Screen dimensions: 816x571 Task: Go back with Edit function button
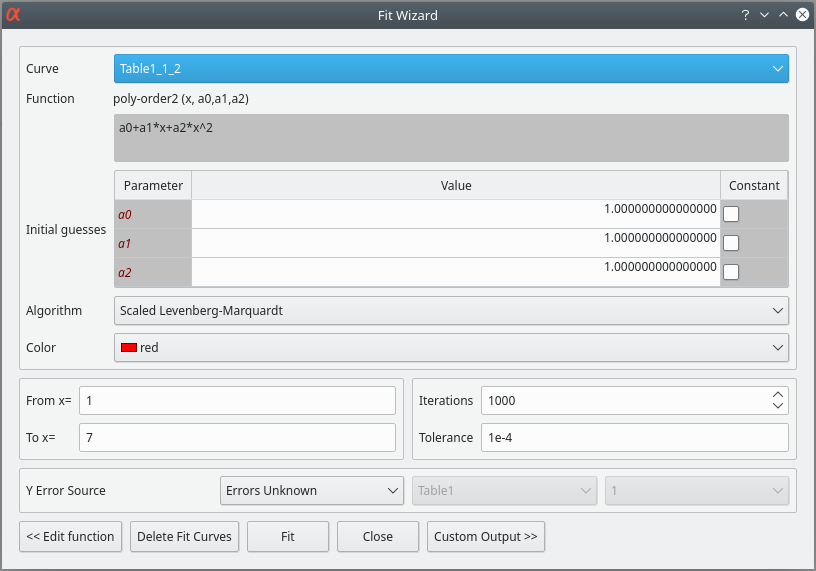click(x=70, y=537)
